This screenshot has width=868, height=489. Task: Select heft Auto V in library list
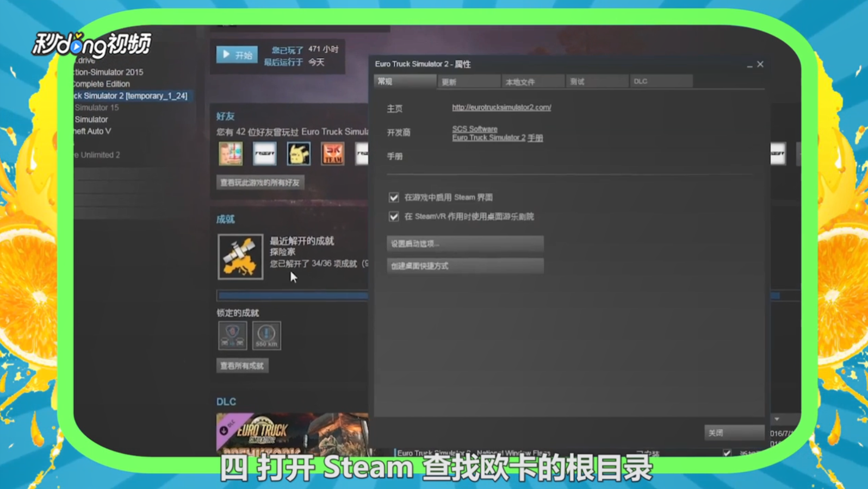(x=92, y=131)
